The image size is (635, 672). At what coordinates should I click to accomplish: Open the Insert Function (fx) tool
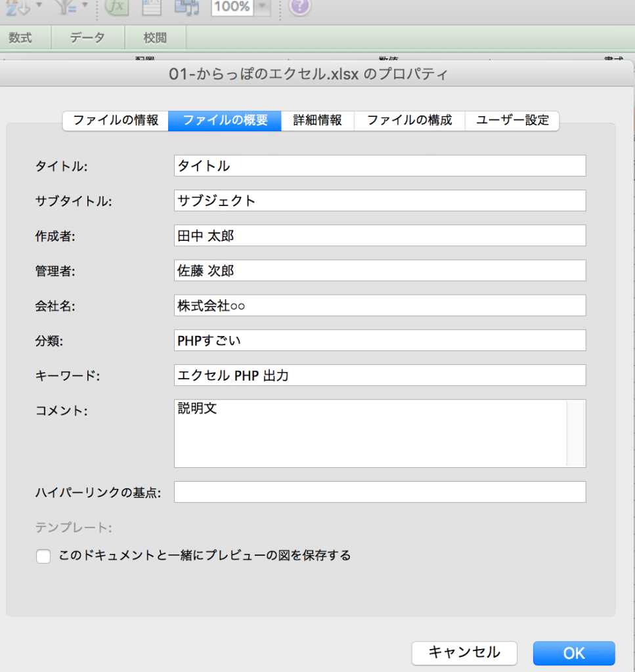(116, 9)
